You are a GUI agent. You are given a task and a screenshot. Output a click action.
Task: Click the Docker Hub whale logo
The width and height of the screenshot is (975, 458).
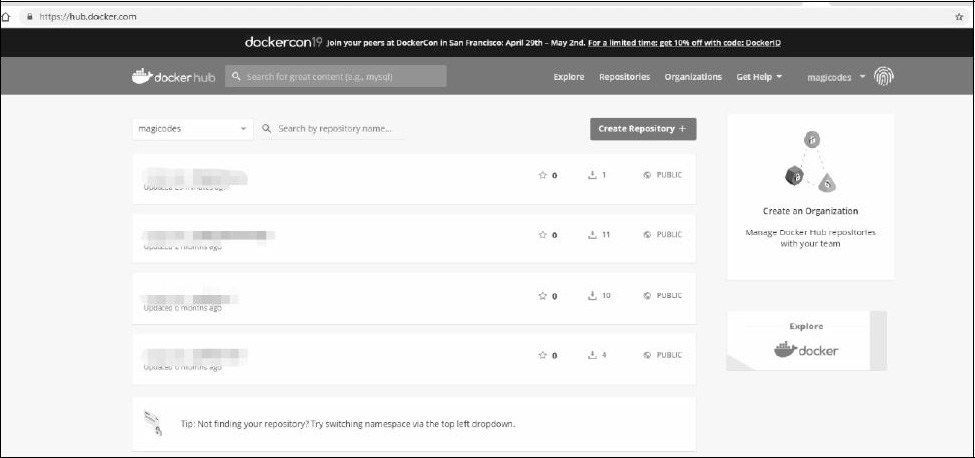tap(142, 77)
